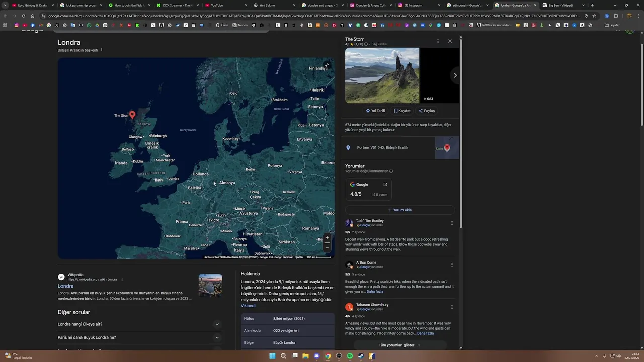Zoom out the map with minus button
The image size is (644, 362).
327,247
